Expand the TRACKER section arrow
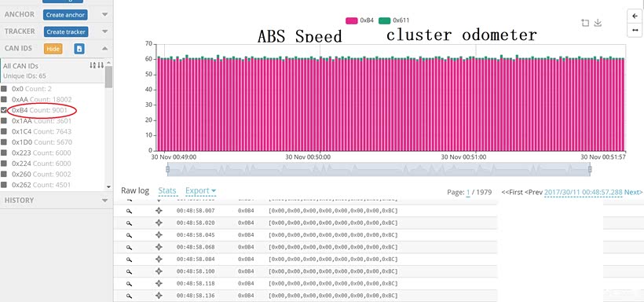The width and height of the screenshot is (644, 302). click(x=104, y=31)
